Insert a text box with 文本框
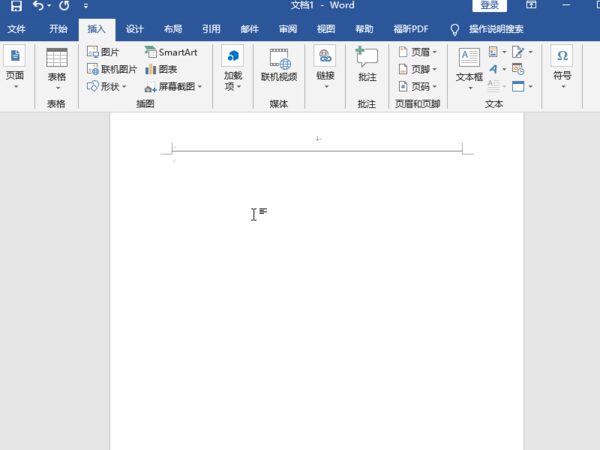This screenshot has width=600, height=450. coord(470,69)
